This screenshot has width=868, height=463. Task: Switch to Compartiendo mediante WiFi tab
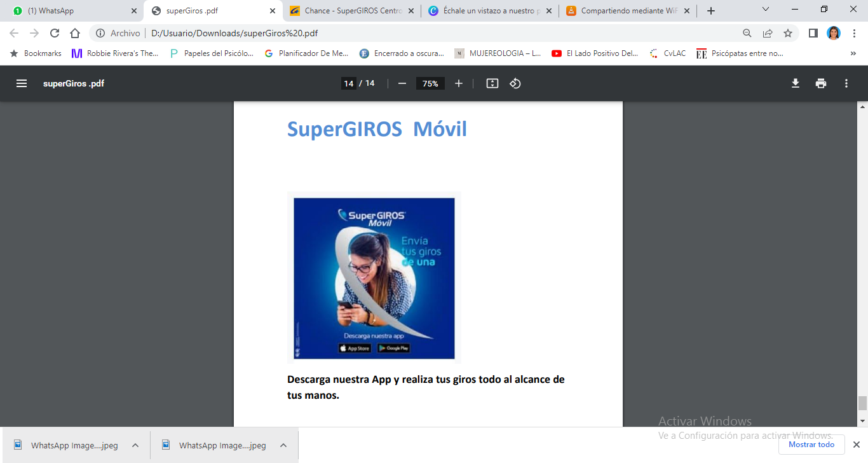coord(628,11)
